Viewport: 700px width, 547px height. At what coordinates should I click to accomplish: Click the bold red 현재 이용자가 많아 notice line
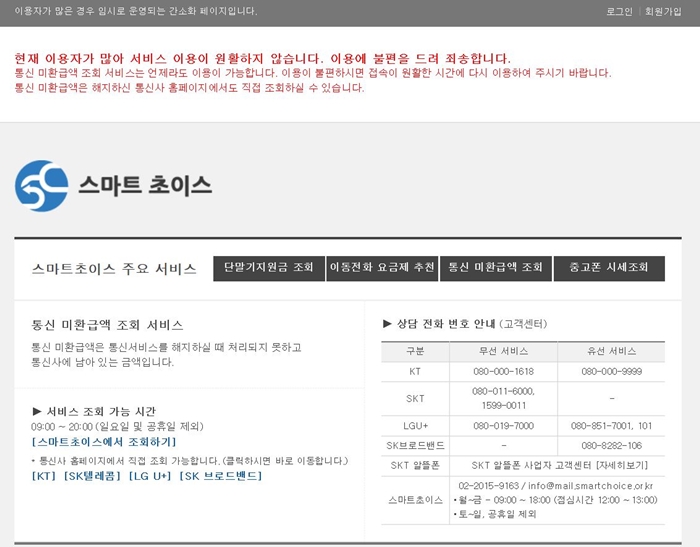click(x=262, y=58)
